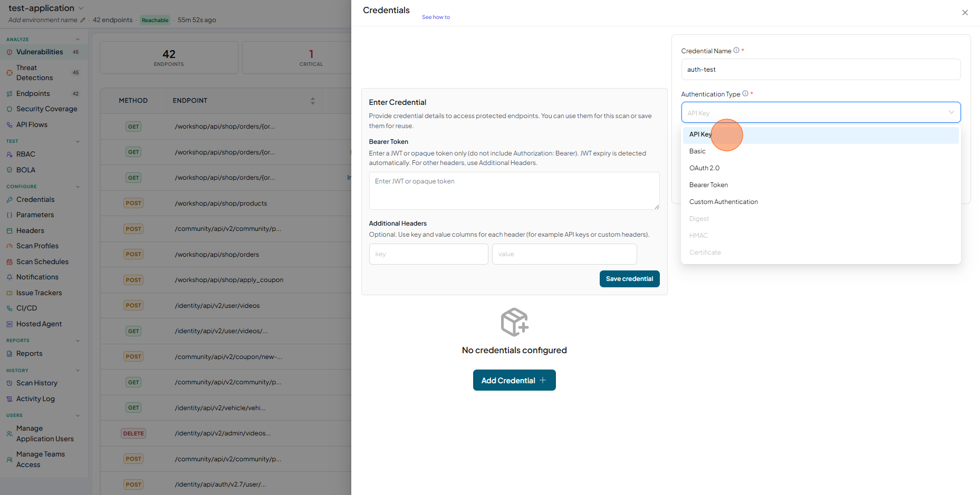The height and width of the screenshot is (495, 980).
Task: Choose Custom Authentication option
Action: click(821, 202)
